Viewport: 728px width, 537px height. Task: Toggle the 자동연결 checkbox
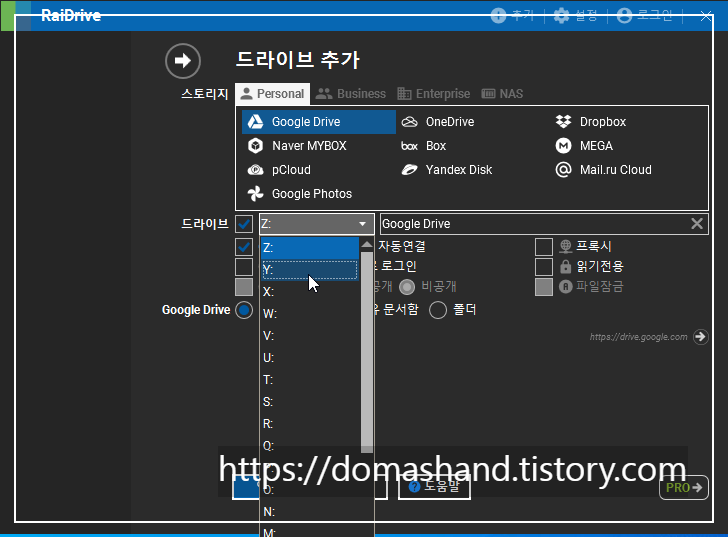click(244, 247)
